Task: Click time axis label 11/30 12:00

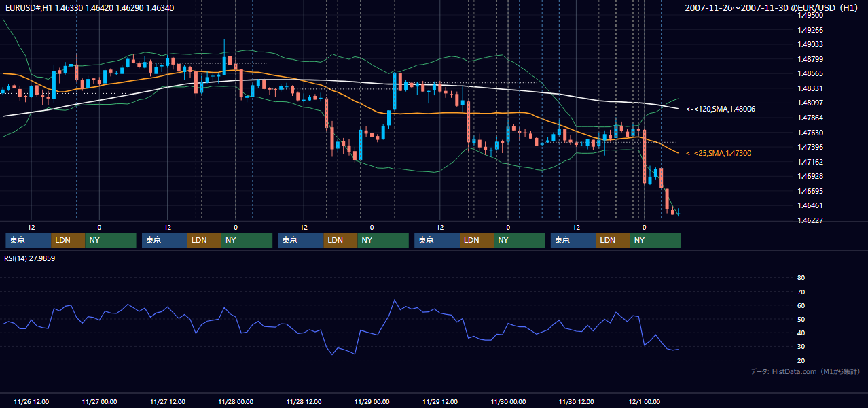Action: pyautogui.click(x=576, y=401)
